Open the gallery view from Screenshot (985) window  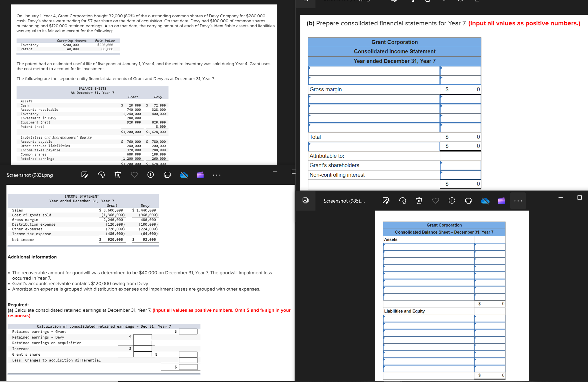pos(305,200)
